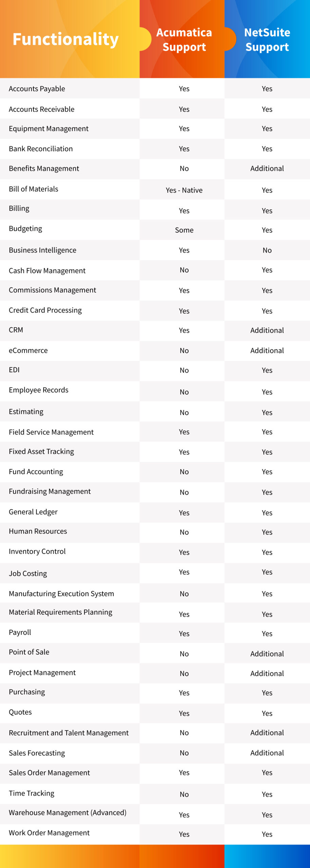This screenshot has width=310, height=868.
Task: Select the Employee Records label
Action: [39, 390]
